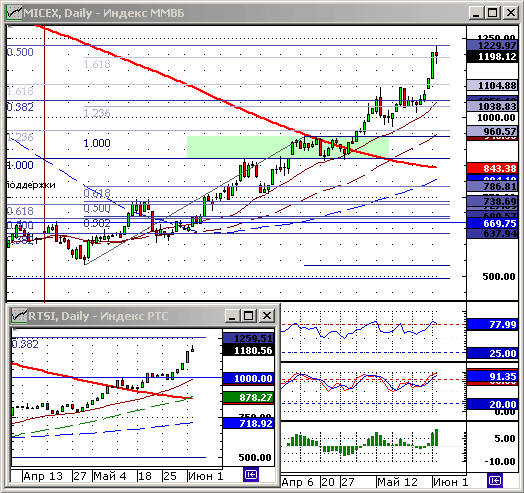Close the RTSI Daily chart window

click(x=267, y=316)
